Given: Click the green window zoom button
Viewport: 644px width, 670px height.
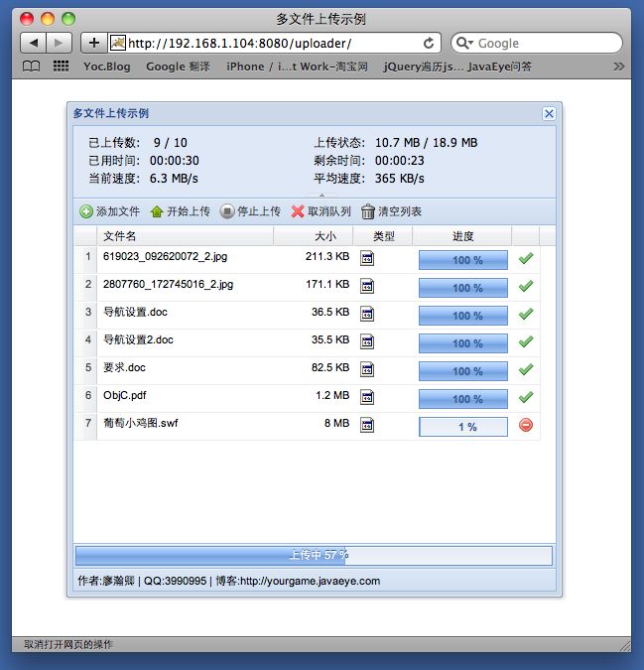Looking at the screenshot, I should coord(68,19).
